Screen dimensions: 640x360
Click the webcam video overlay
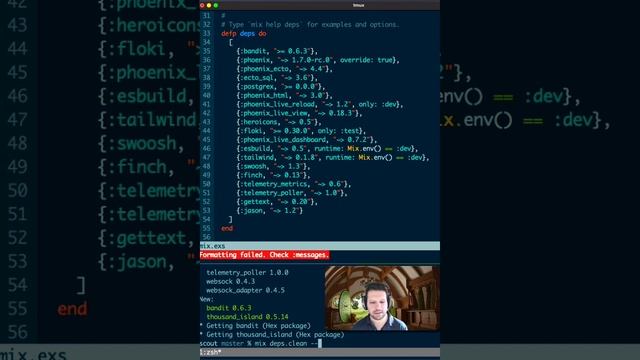click(x=382, y=298)
